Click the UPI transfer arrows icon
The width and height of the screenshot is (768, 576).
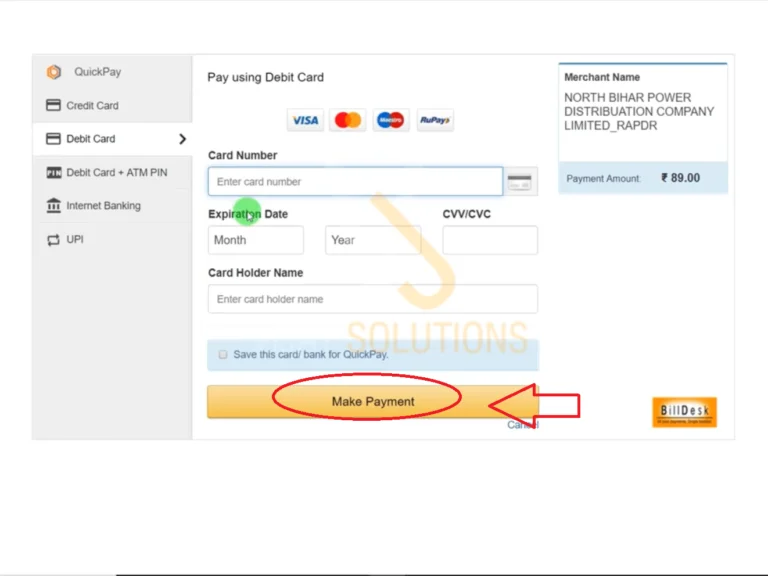[x=53, y=240]
